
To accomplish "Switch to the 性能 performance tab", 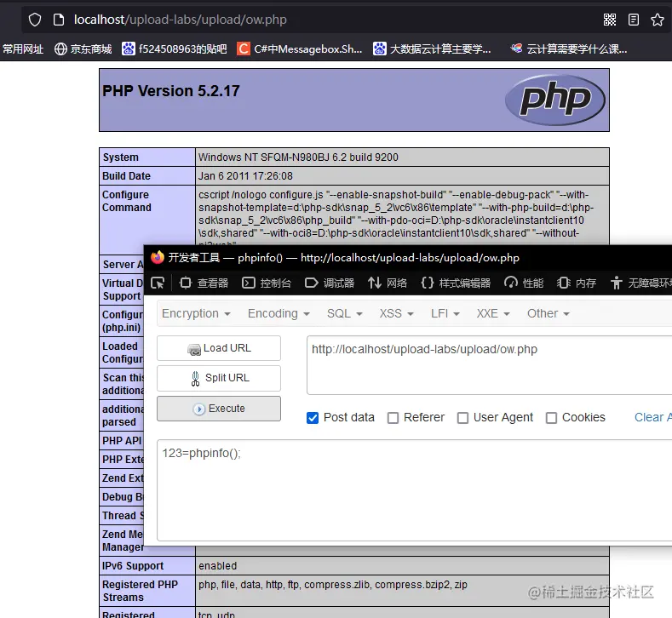I will 524,283.
